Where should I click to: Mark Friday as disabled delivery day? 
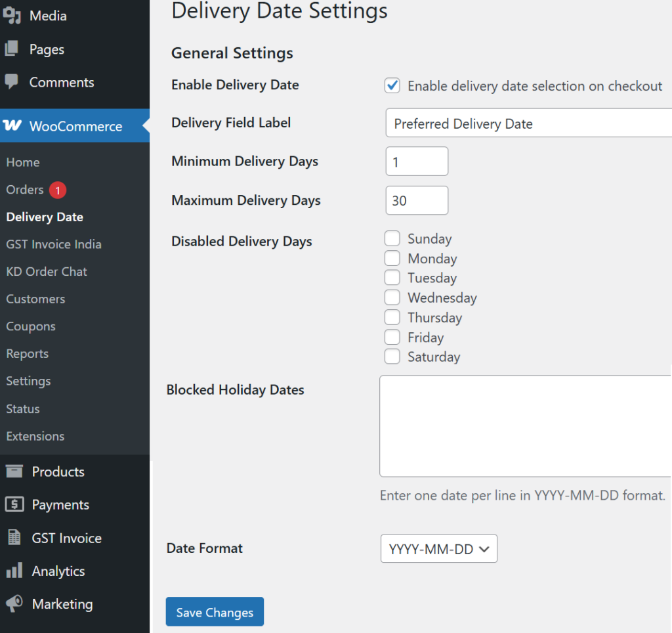pyautogui.click(x=392, y=337)
